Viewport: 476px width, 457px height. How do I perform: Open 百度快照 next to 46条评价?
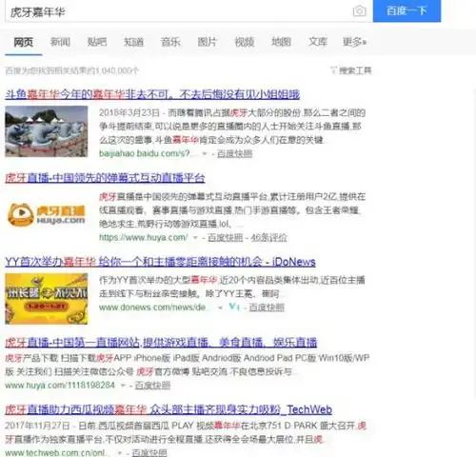pos(226,238)
